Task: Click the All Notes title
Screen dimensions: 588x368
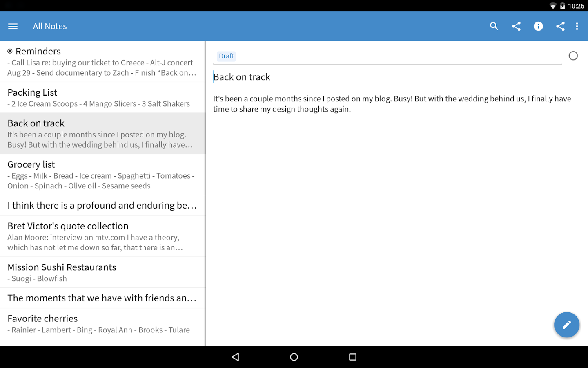Action: [49, 26]
